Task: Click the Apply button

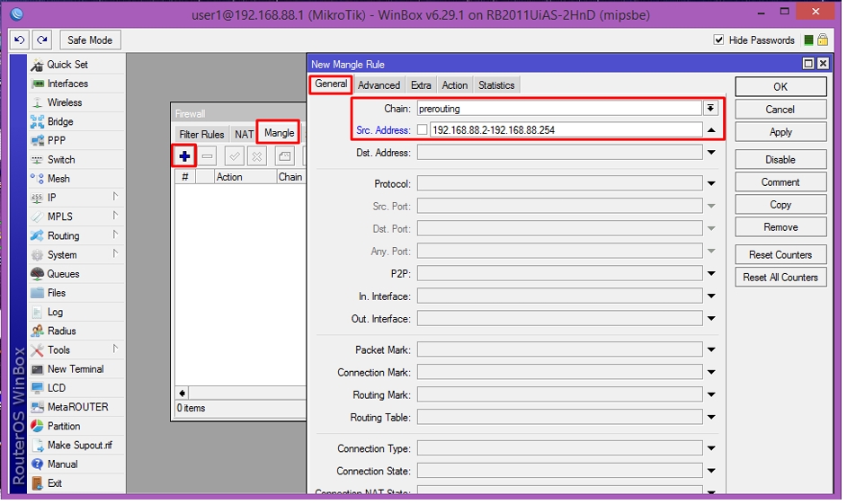Action: pos(780,132)
